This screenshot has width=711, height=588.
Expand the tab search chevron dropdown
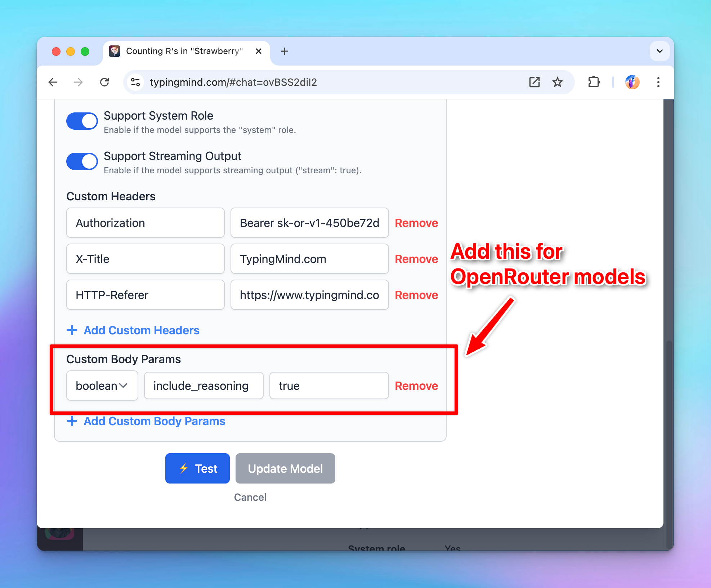tap(659, 51)
